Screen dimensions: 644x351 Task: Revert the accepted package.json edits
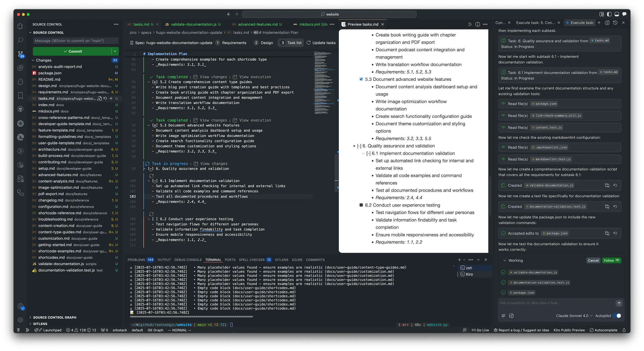[x=615, y=233]
